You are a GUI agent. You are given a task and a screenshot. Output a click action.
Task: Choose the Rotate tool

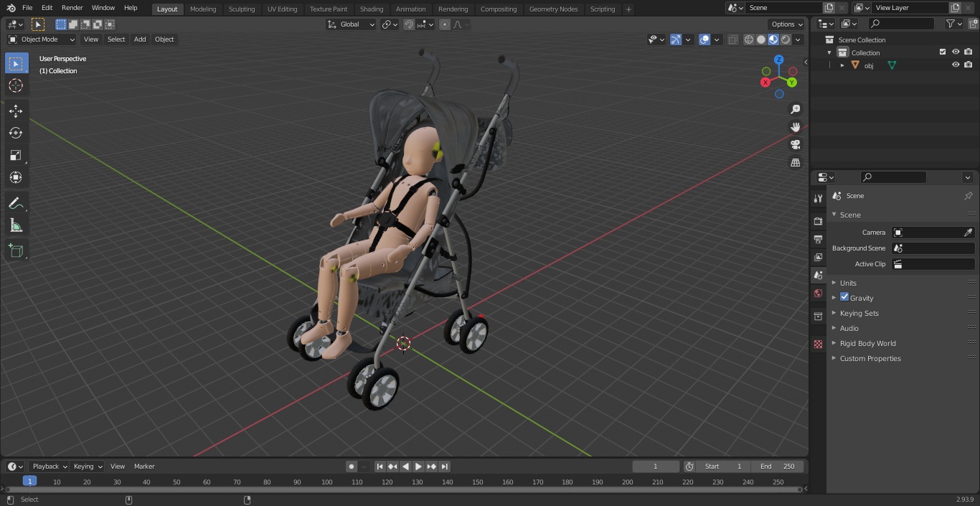click(16, 133)
